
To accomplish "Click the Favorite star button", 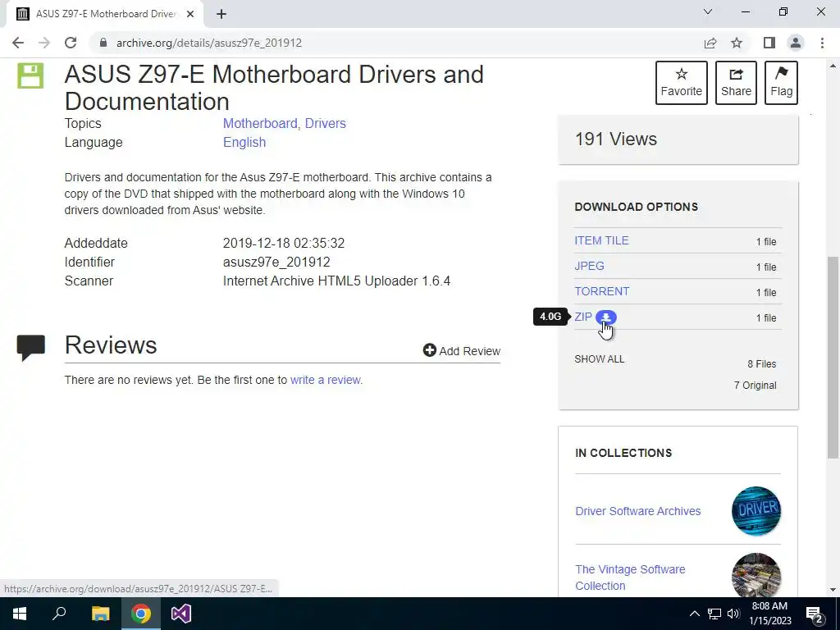I will [x=682, y=83].
